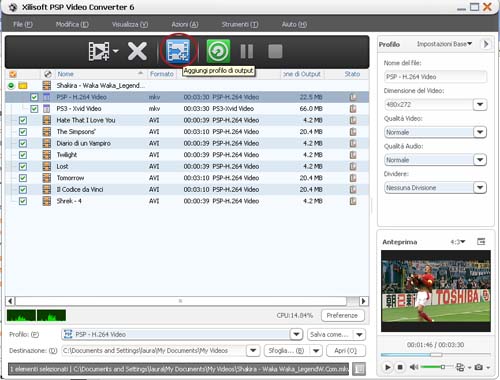Open the bottom Profilo dropdown arrow
The height and width of the screenshot is (380, 500).
pos(296,334)
